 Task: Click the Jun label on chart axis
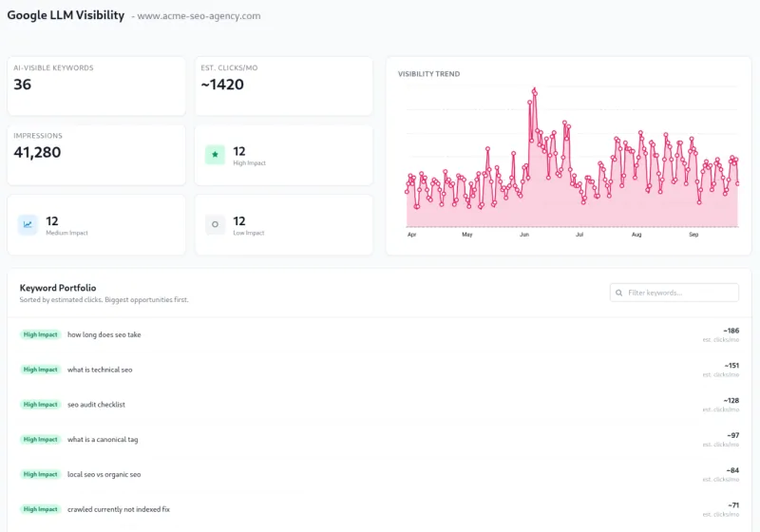[524, 235]
